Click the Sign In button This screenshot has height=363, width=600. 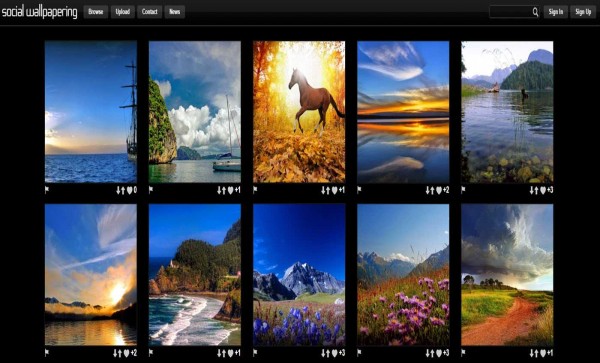(x=556, y=12)
